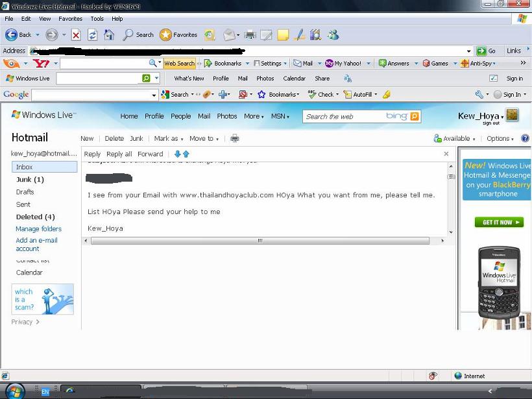Open the History clock icon

210,34
